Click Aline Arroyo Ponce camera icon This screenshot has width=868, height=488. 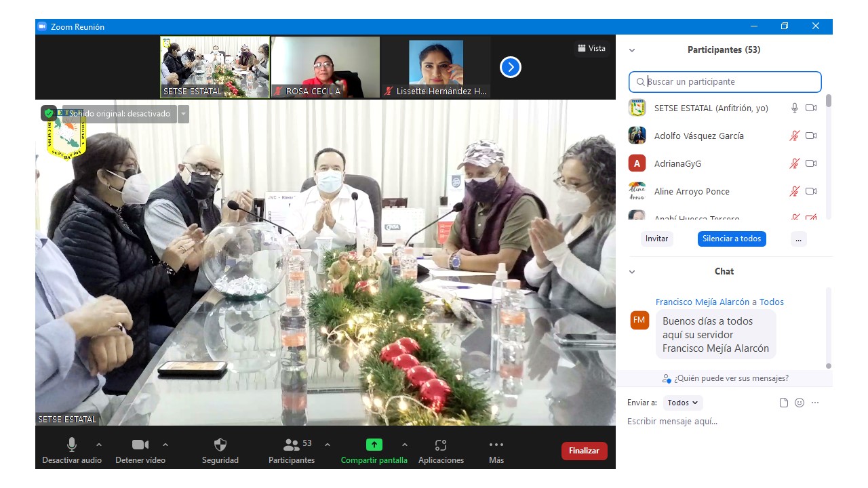point(811,191)
